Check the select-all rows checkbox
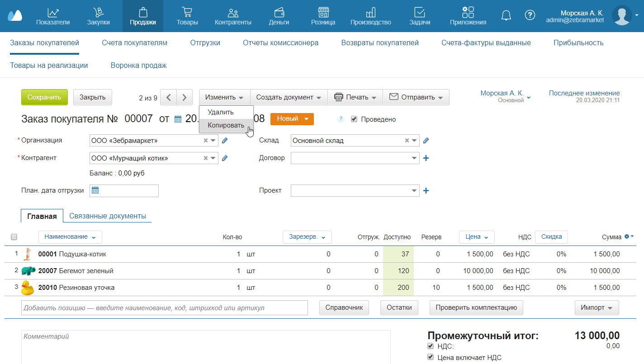 (x=14, y=237)
